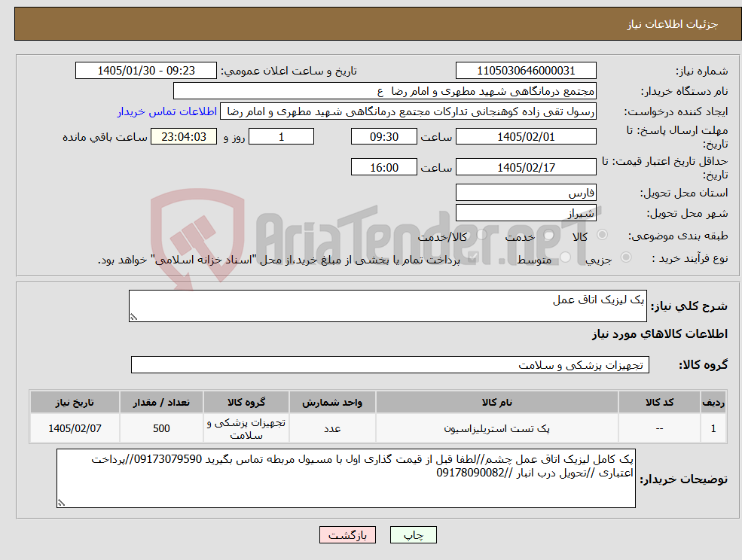Select the جزیی purchase type radio
The height and width of the screenshot is (560, 742).
click(625, 257)
